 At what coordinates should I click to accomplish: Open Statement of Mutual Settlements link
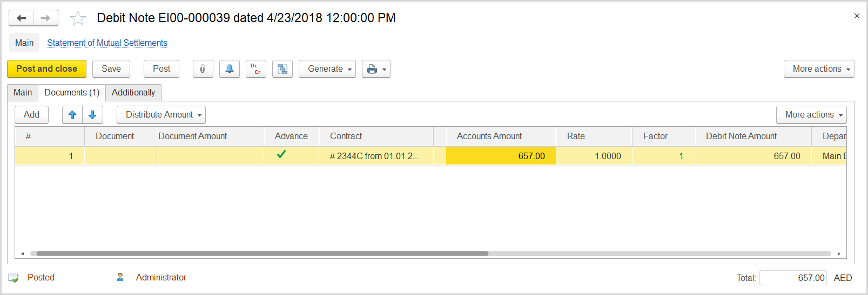tap(107, 43)
